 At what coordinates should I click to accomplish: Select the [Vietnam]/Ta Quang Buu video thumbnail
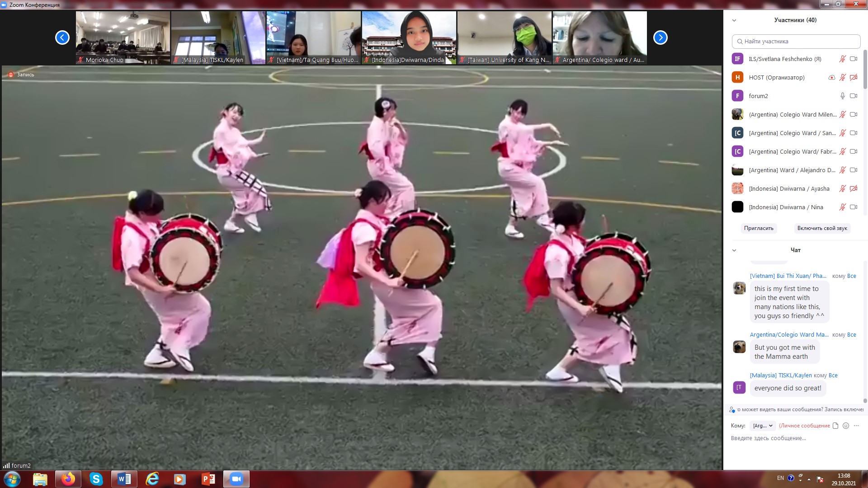tap(314, 38)
